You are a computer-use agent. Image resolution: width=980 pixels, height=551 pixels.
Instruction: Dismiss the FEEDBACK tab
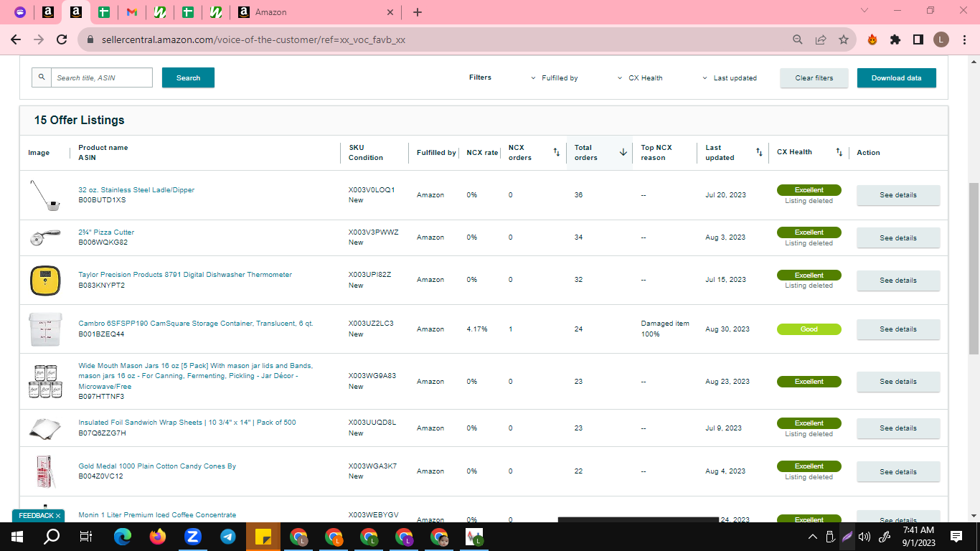[x=58, y=516]
